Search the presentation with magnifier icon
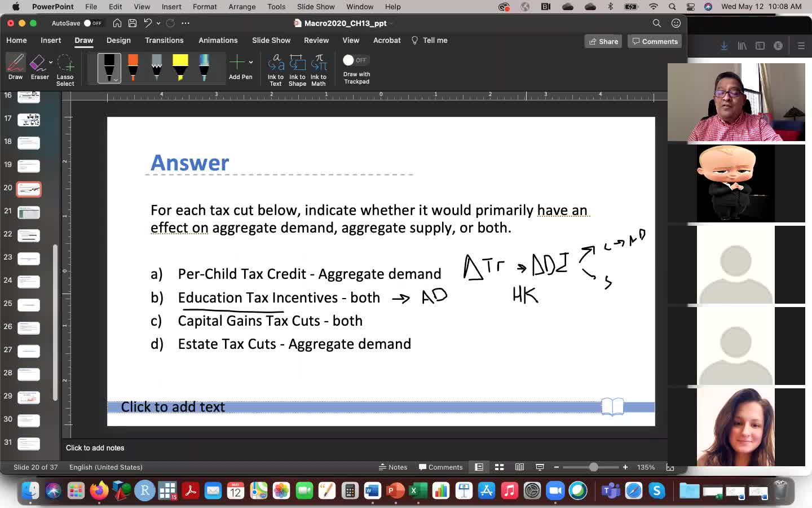This screenshot has height=508, width=812. tap(657, 23)
